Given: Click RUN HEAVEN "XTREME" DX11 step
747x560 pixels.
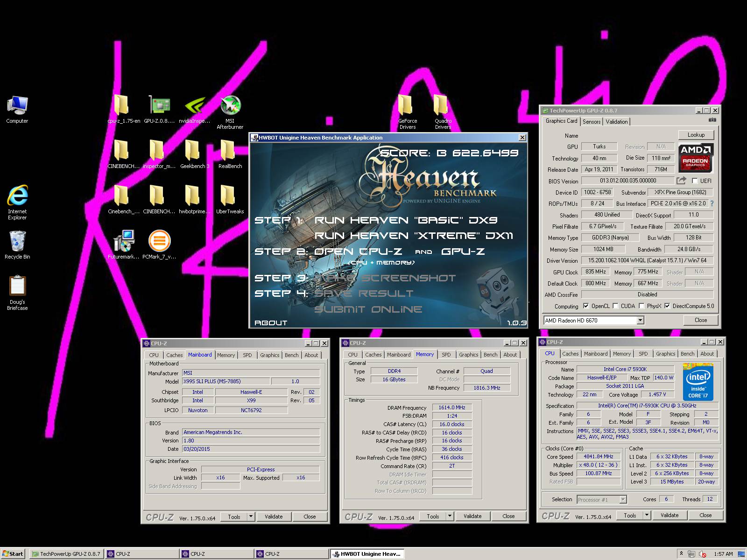Looking at the screenshot, I should [x=414, y=236].
